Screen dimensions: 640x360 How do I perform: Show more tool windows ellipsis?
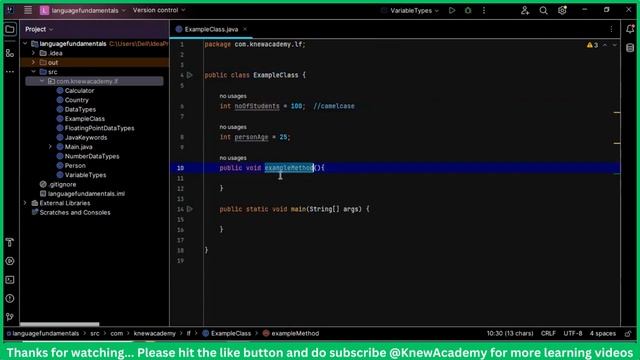pyautogui.click(x=10, y=72)
